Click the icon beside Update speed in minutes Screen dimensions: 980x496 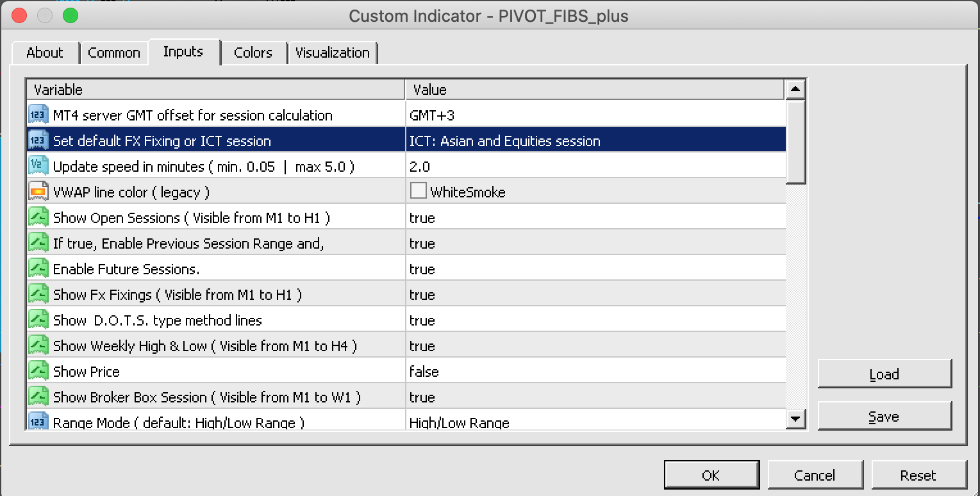[38, 167]
